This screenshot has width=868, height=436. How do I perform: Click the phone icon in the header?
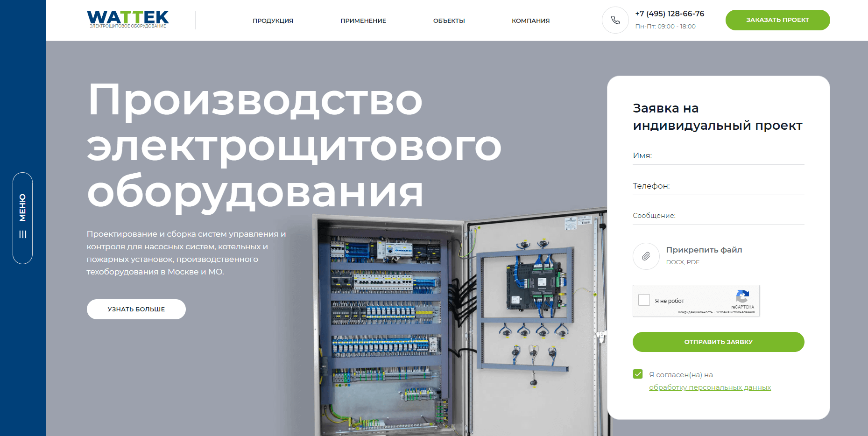615,20
